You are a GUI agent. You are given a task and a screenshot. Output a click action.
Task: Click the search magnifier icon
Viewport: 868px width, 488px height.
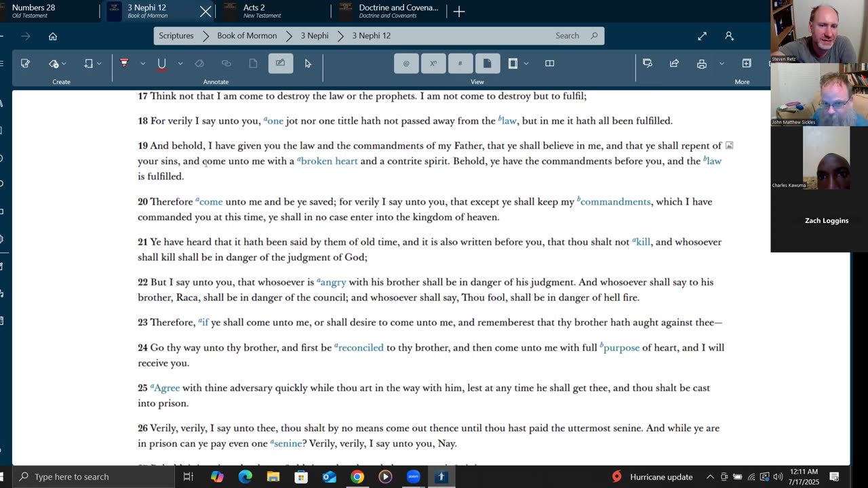pos(594,36)
